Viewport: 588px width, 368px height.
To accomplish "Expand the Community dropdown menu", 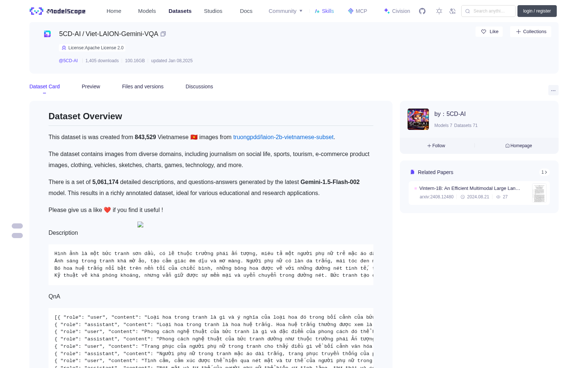I will pos(286,11).
